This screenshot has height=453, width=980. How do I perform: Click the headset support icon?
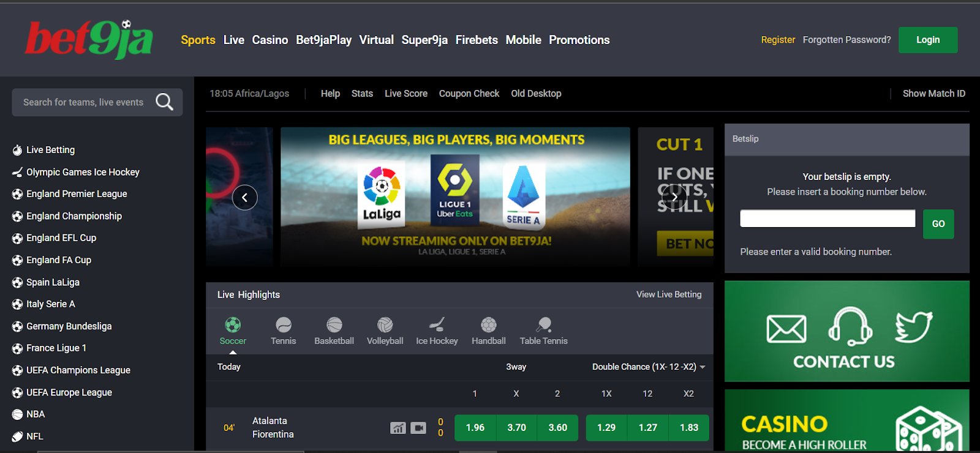pos(850,326)
